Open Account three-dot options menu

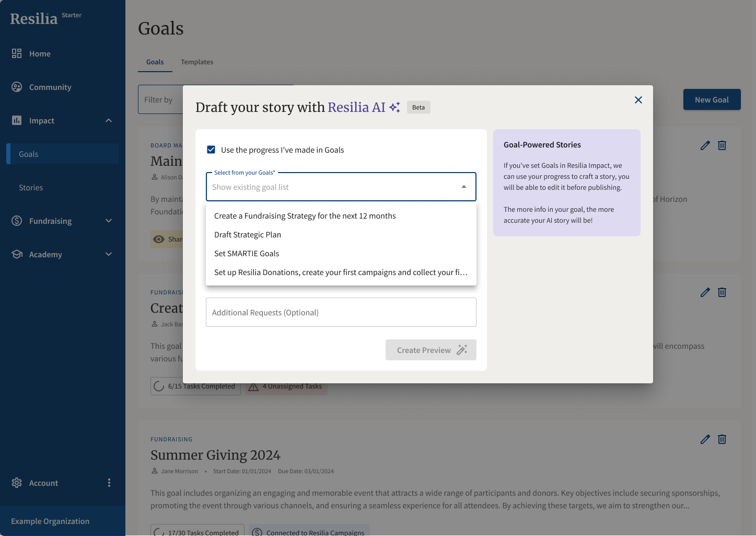(x=109, y=483)
